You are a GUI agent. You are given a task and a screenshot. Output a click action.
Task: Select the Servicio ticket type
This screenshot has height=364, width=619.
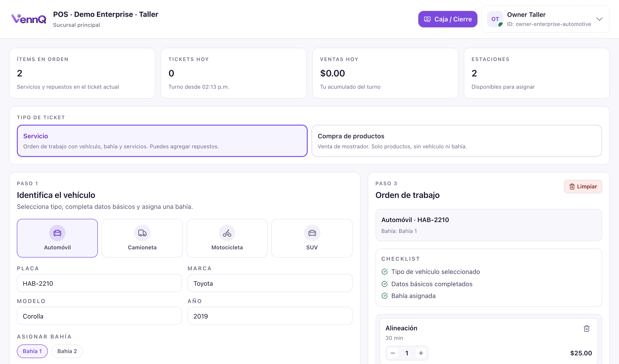tap(162, 141)
